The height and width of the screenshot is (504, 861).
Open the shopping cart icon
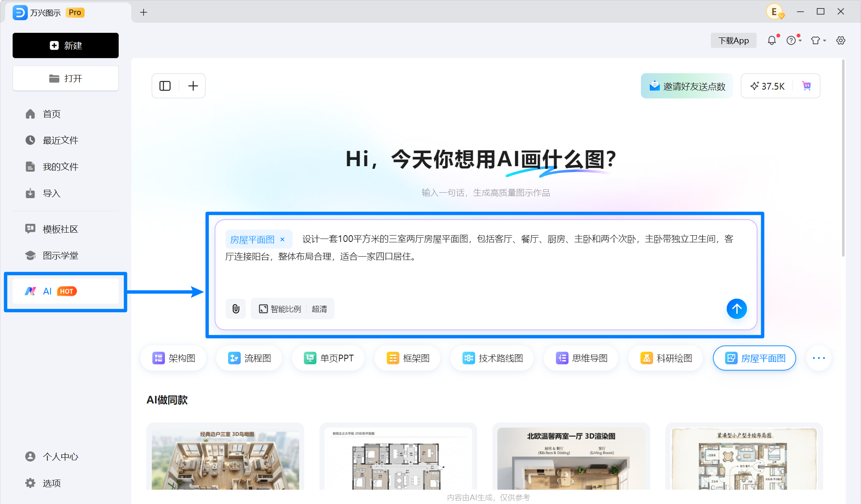click(806, 86)
